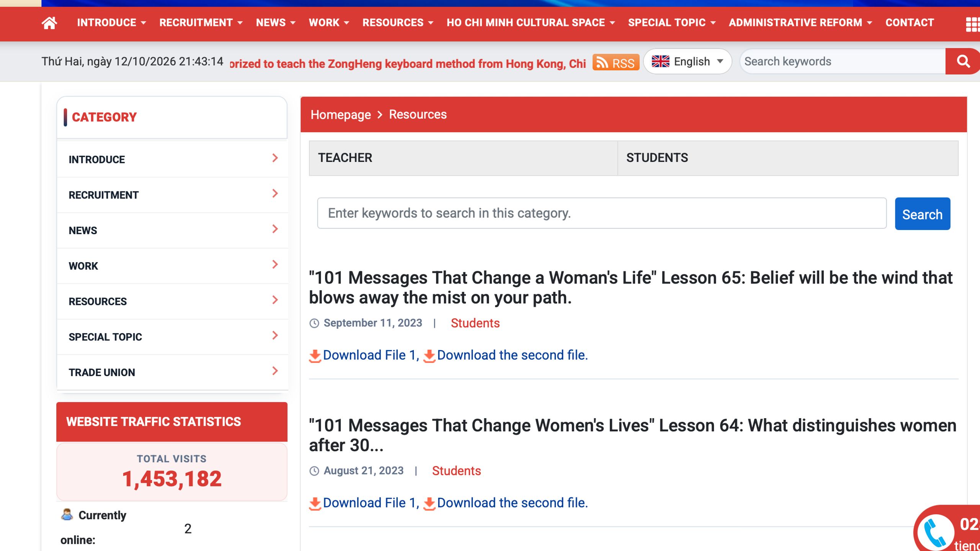The width and height of the screenshot is (980, 551).
Task: Click the scrolling ZongHeng keyboard news ticker
Action: coord(408,64)
